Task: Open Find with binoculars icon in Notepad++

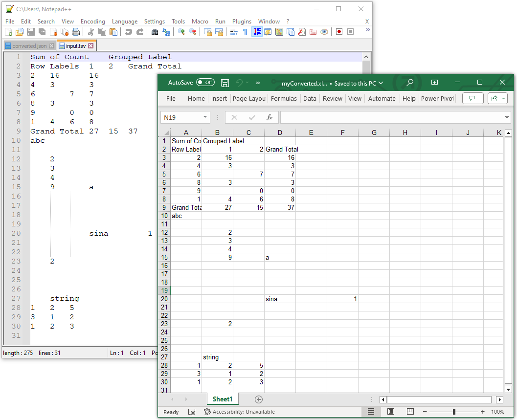Action: (155, 32)
